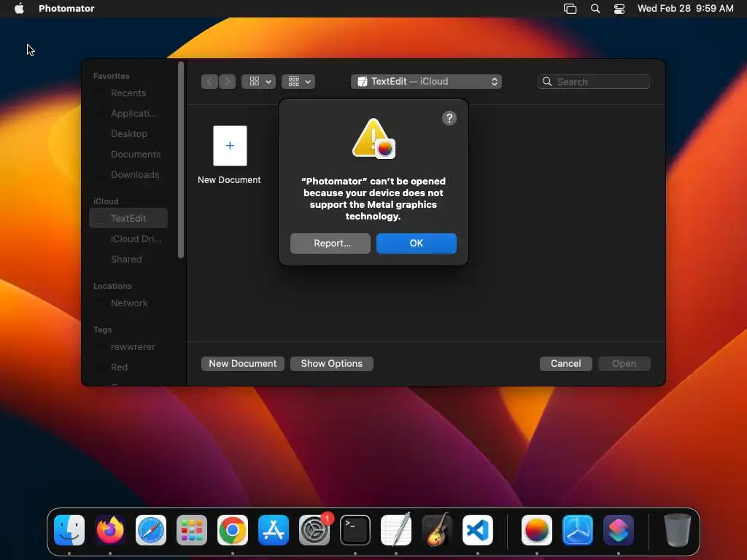Open TextEdit from the Dock
This screenshot has height=560, width=747.
coord(396,530)
